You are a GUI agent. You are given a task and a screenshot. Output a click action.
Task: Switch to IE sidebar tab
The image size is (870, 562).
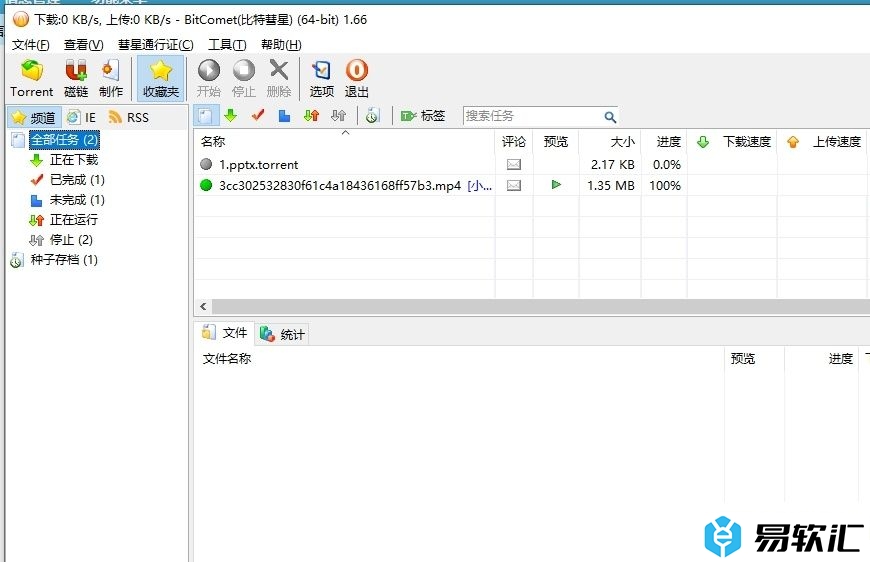82,118
